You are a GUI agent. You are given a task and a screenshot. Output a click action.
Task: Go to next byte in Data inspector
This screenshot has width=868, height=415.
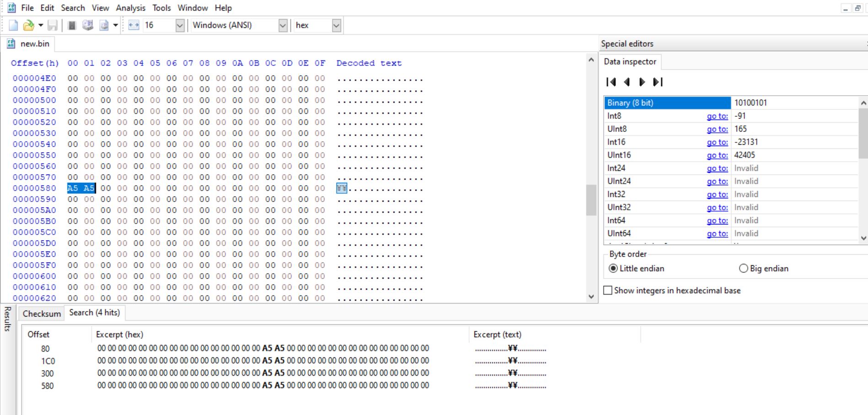pyautogui.click(x=642, y=82)
